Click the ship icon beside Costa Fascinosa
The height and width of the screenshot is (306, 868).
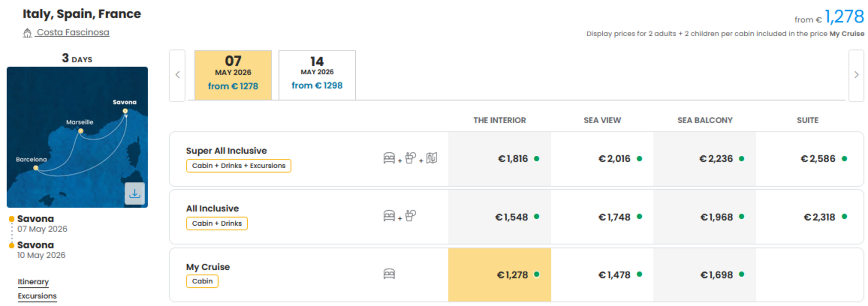27,33
